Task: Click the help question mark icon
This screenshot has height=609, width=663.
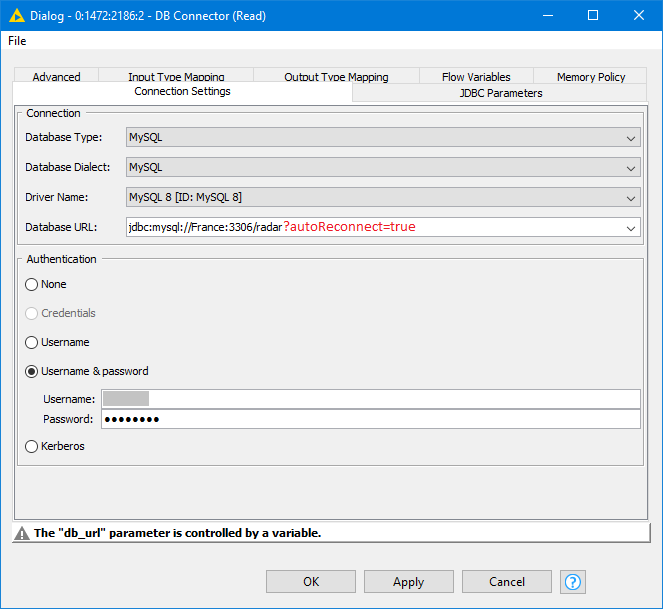Action: pyautogui.click(x=573, y=582)
